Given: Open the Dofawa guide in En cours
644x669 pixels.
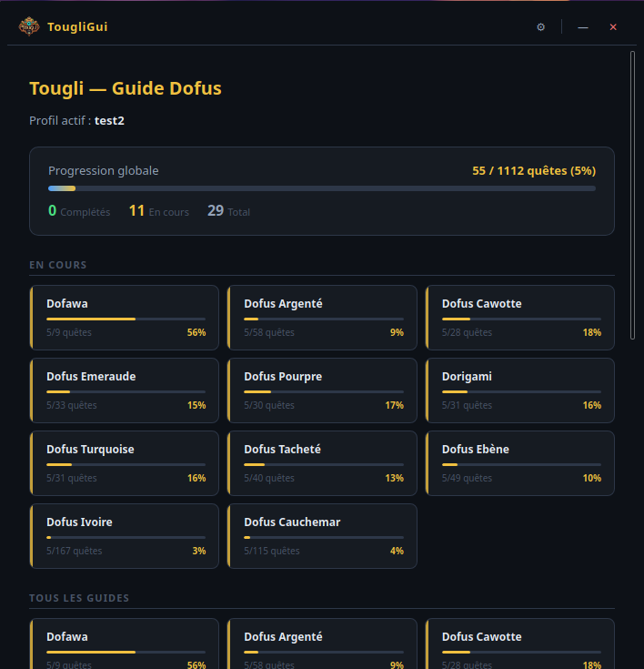Looking at the screenshot, I should 124,318.
